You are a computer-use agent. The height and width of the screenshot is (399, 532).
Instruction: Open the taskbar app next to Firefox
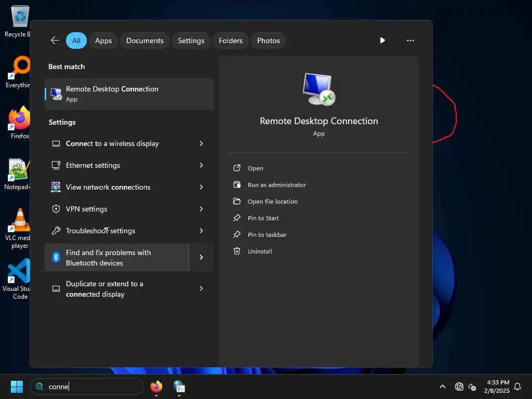179,387
